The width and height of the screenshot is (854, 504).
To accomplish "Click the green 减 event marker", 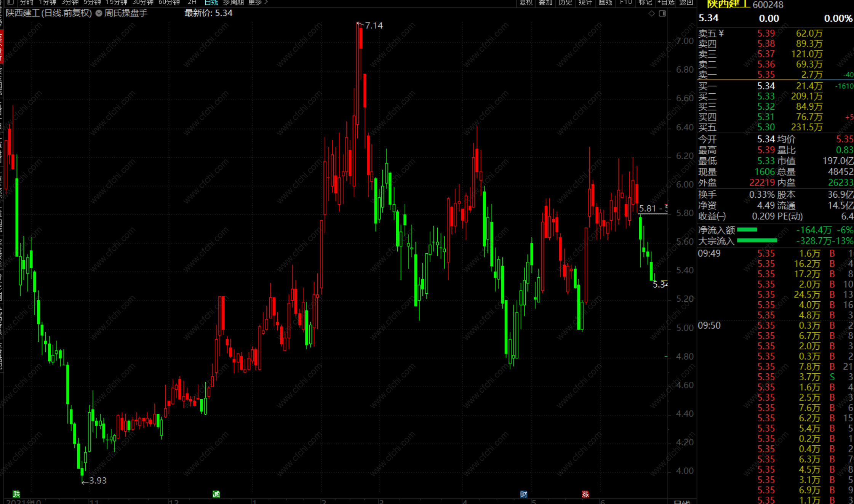I will [216, 494].
